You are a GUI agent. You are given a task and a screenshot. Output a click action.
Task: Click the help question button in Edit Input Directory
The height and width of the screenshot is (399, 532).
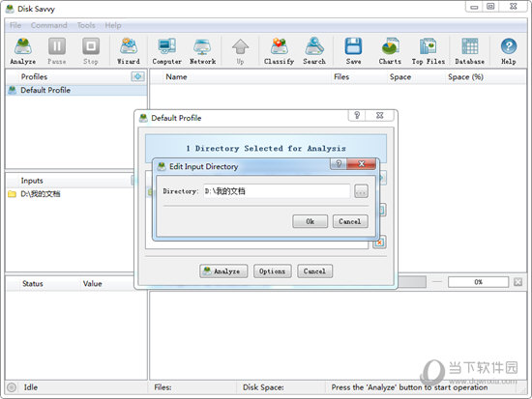coord(339,164)
